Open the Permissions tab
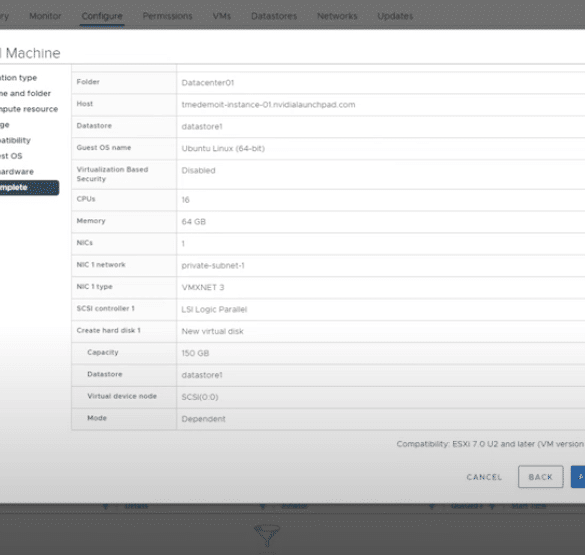The width and height of the screenshot is (585, 555). (x=168, y=16)
